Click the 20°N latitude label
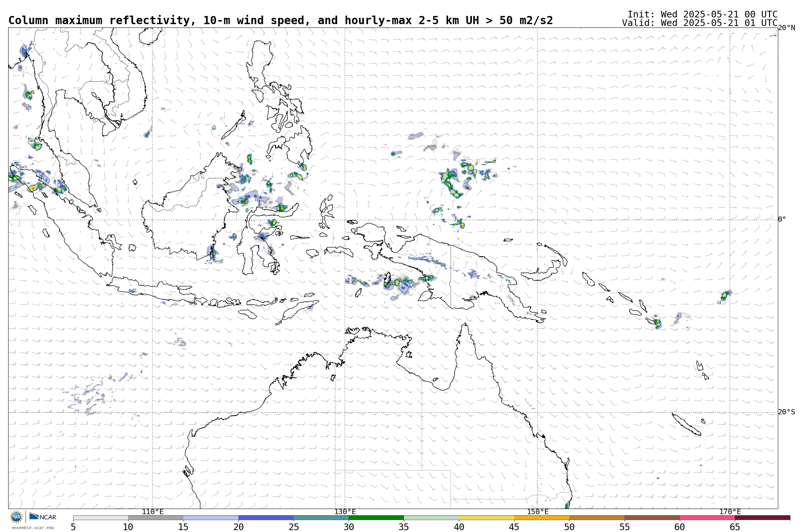 (786, 28)
